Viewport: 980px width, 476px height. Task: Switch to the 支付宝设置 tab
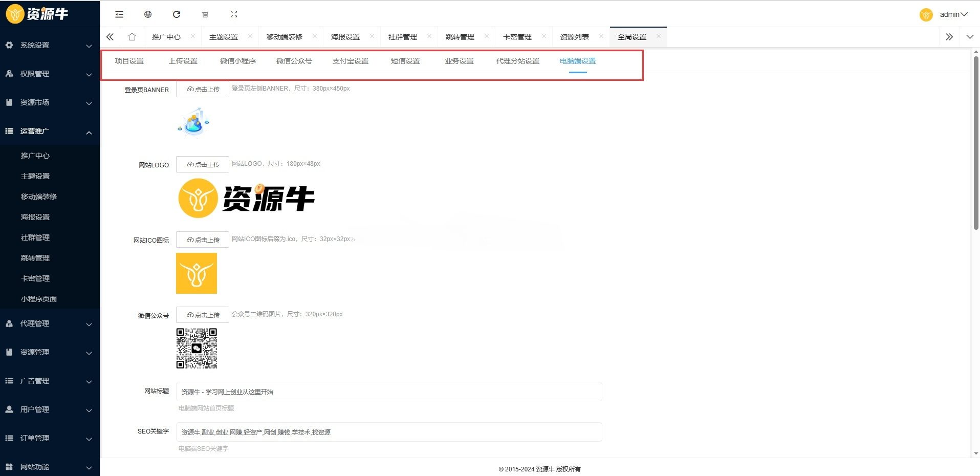coord(350,60)
